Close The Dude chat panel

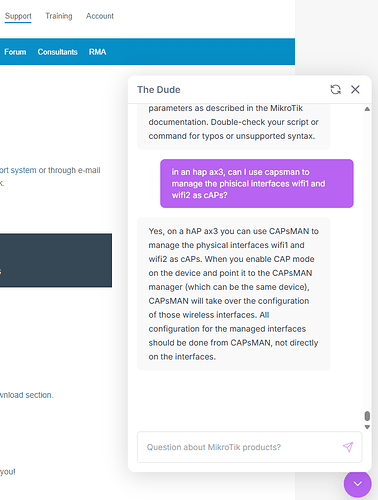355,89
